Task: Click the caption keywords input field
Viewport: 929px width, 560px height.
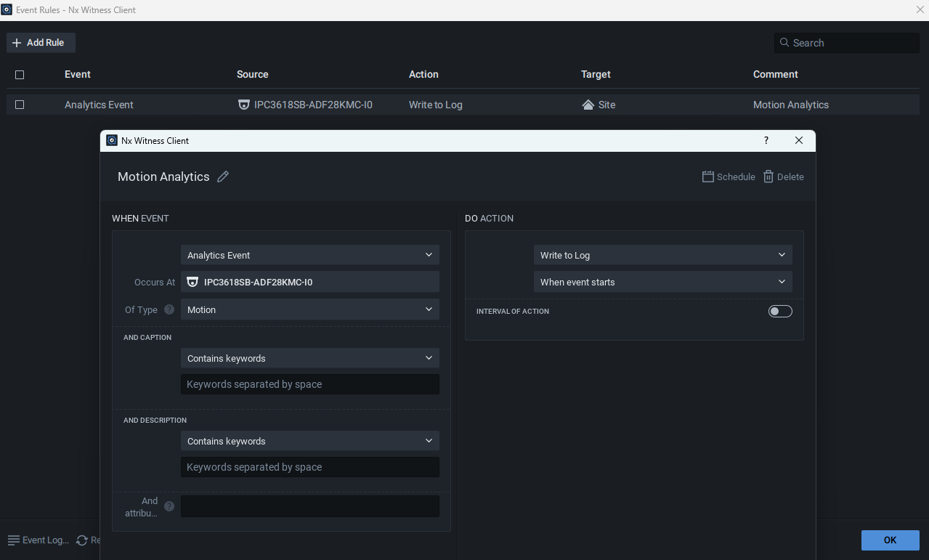Action: [x=310, y=384]
